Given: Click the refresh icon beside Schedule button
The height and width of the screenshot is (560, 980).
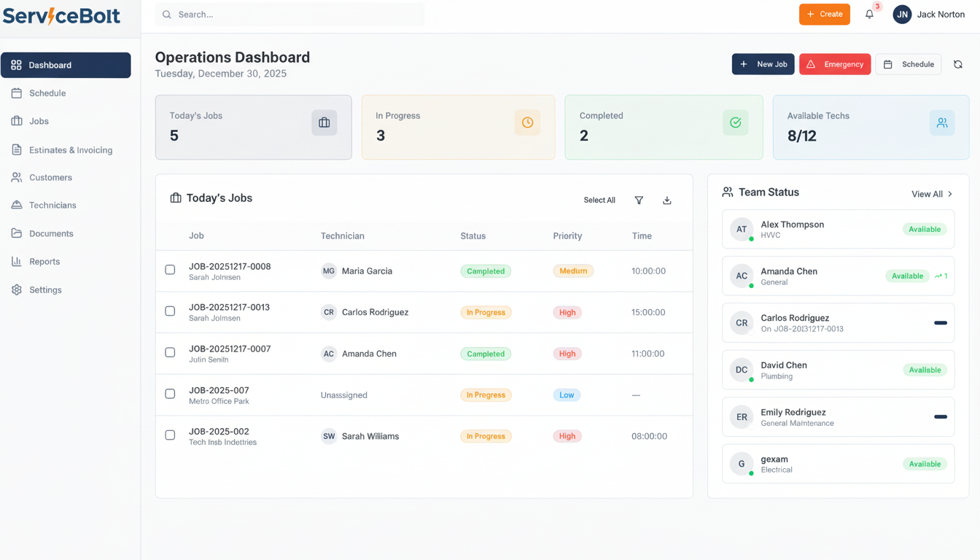Looking at the screenshot, I should (957, 64).
